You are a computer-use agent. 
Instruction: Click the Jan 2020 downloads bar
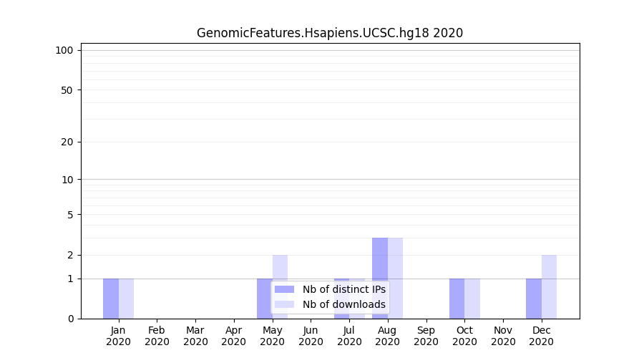[126, 299]
